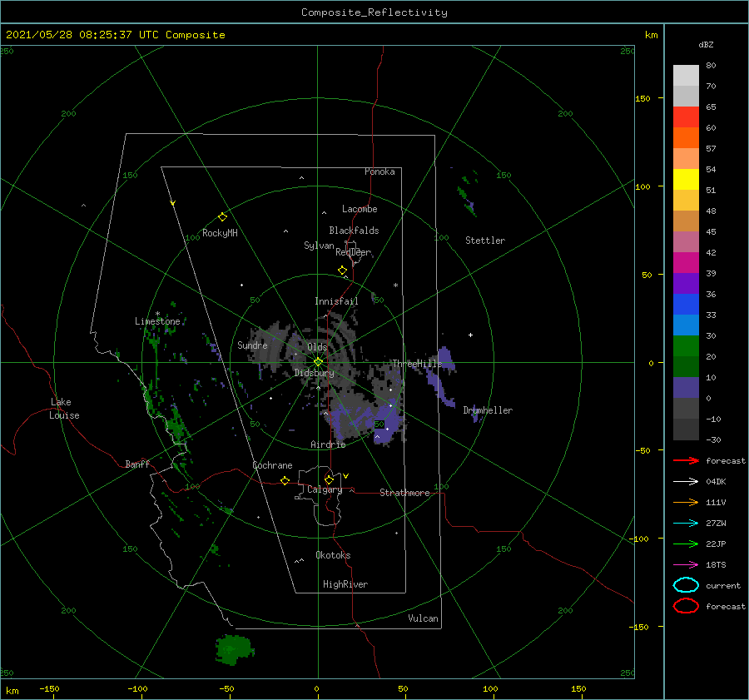Image resolution: width=749 pixels, height=700 pixels.
Task: Click the white asterisk marker east of Innisfail
Action: pos(395,285)
